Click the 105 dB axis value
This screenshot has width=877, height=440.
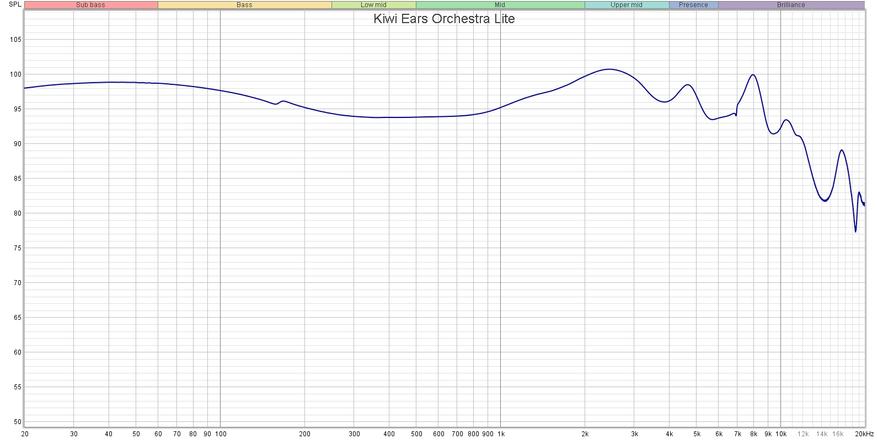[x=15, y=40]
